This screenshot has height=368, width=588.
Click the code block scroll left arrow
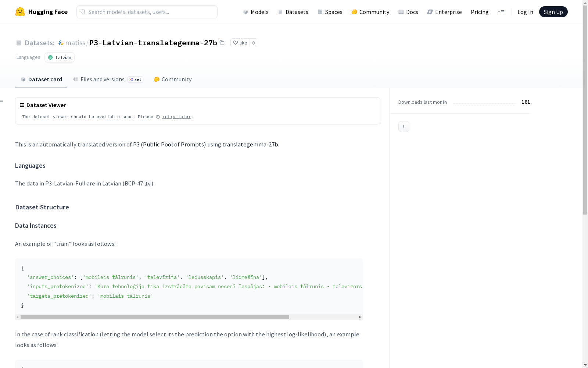[18, 317]
